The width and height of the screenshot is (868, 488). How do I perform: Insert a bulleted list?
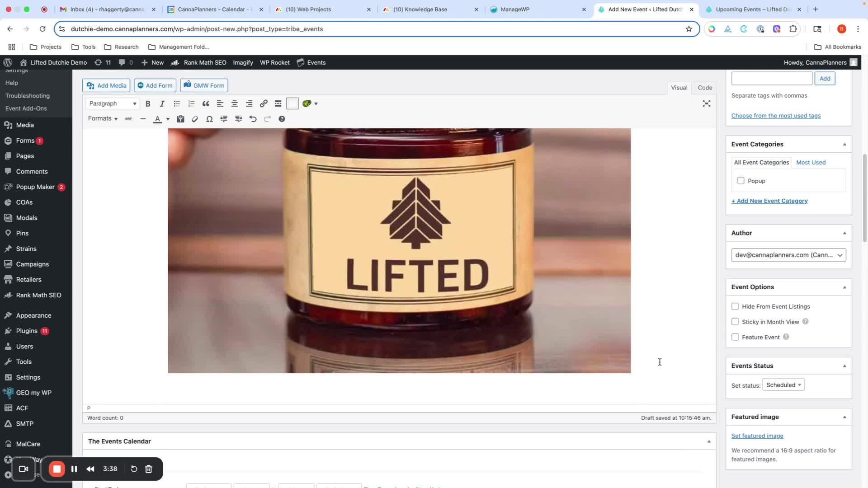(177, 103)
